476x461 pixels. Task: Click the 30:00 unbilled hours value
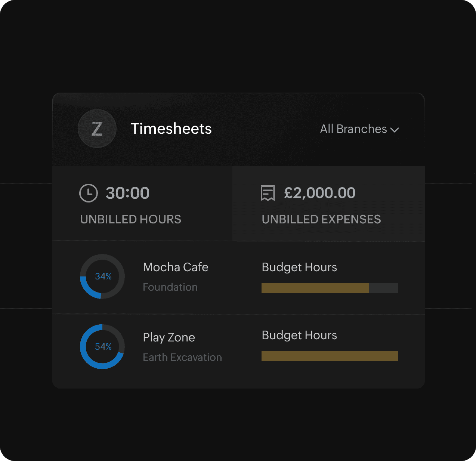tap(127, 193)
